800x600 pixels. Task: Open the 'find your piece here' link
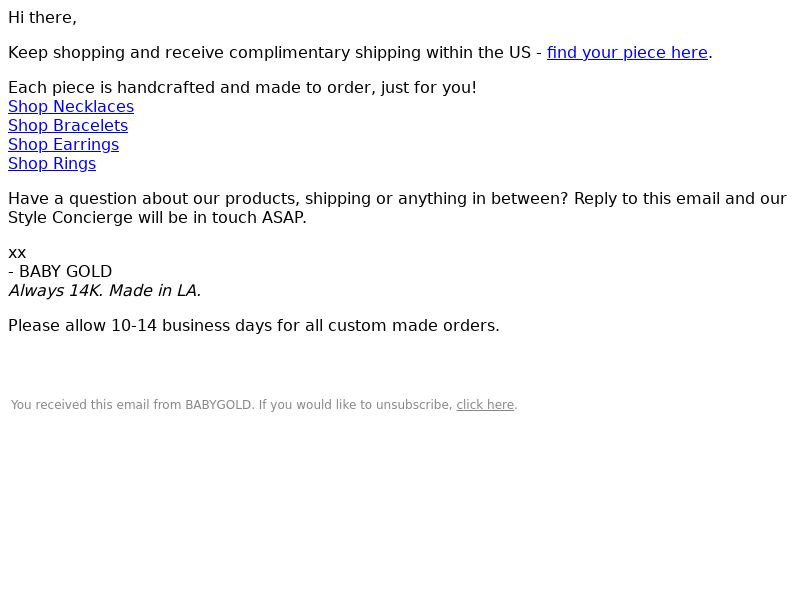click(x=627, y=53)
